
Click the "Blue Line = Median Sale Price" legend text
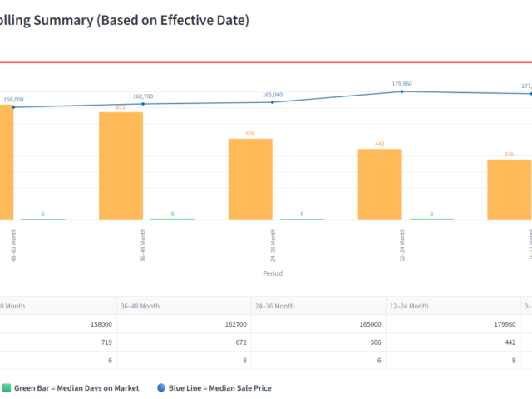tap(219, 387)
